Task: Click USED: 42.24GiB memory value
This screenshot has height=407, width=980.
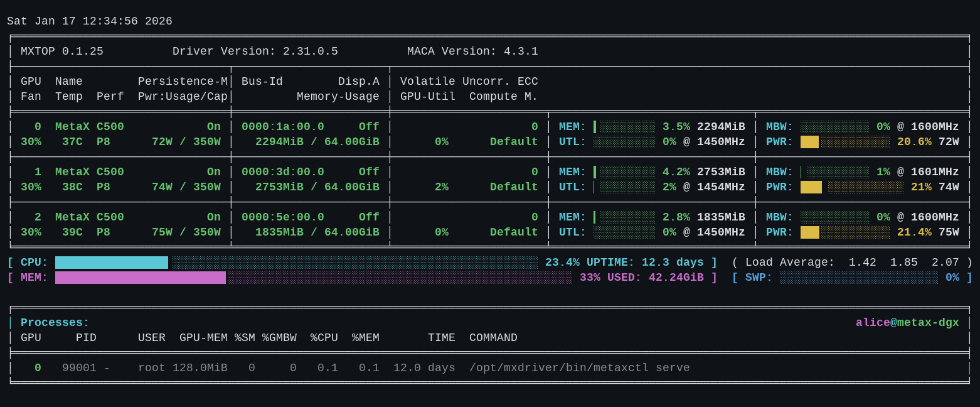Action: click(x=656, y=278)
